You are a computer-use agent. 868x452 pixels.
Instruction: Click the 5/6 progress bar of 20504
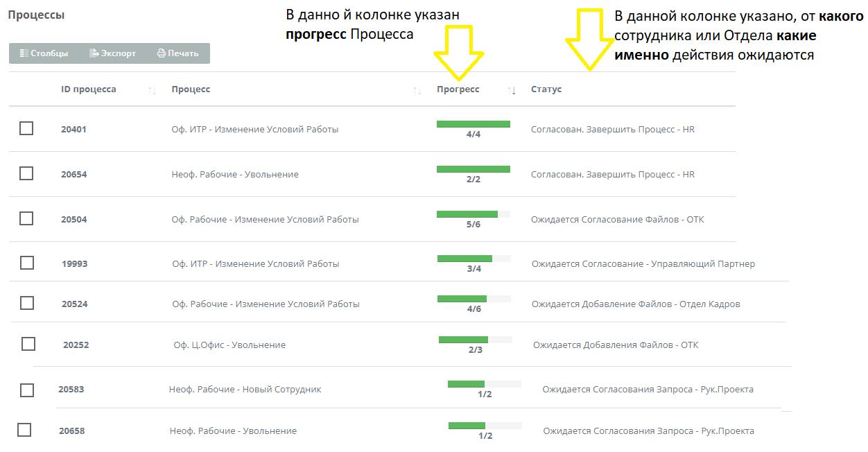coord(474,214)
